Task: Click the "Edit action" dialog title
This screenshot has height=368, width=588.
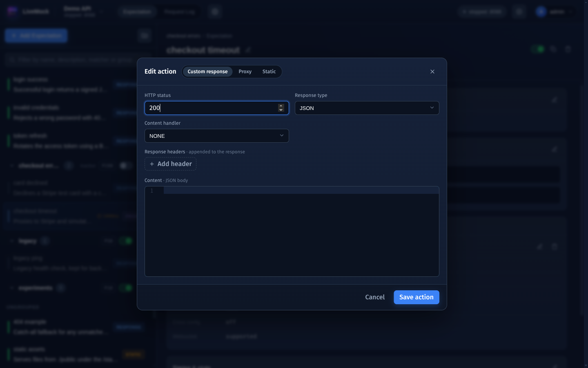Action: 160,72
